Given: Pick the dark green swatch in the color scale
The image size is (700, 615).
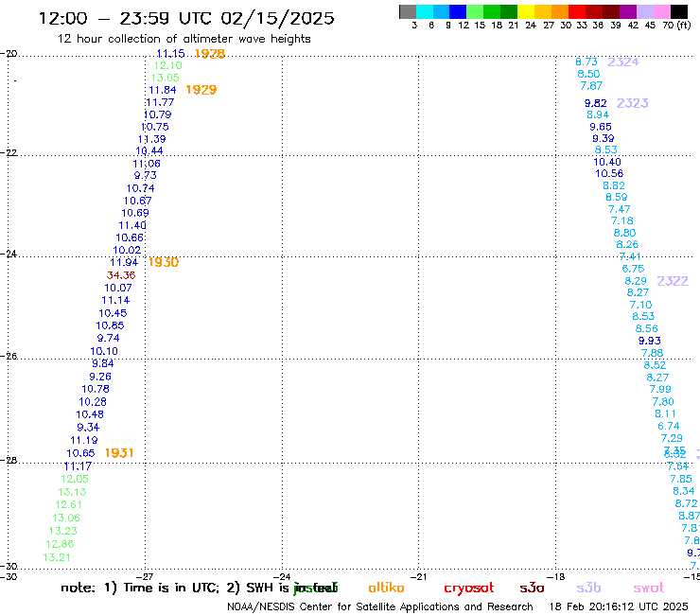Looking at the screenshot, I should [509, 12].
